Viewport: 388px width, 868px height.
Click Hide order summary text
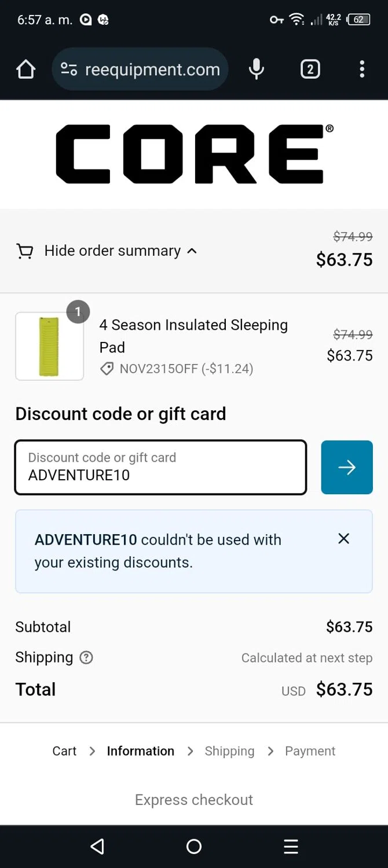tap(112, 251)
